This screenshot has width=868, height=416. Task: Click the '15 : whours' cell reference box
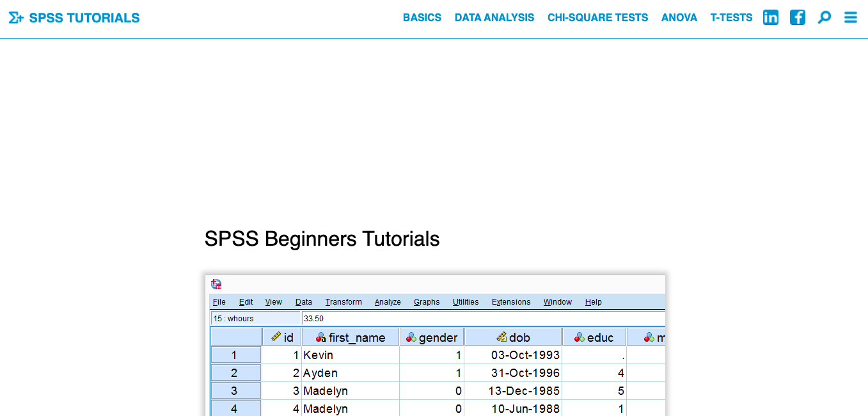coord(256,319)
